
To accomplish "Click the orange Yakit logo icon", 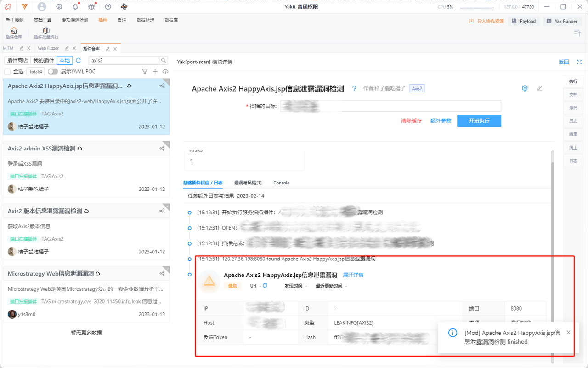I will coord(24,7).
